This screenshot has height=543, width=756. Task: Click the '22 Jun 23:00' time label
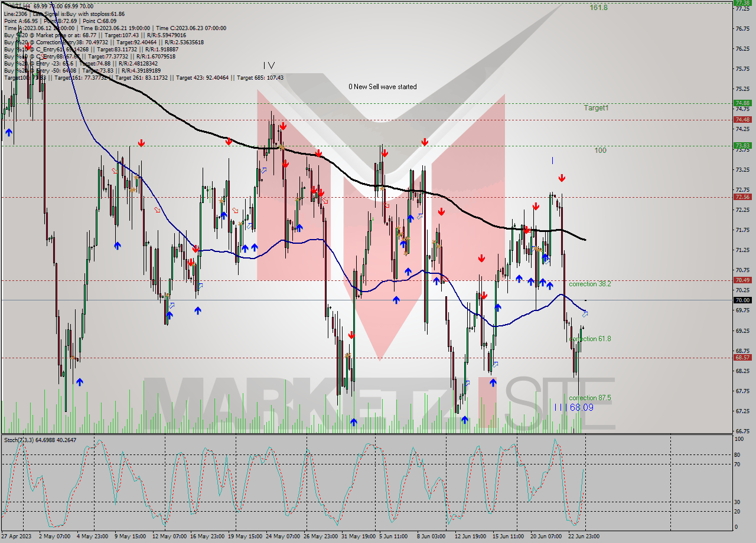pos(584,537)
